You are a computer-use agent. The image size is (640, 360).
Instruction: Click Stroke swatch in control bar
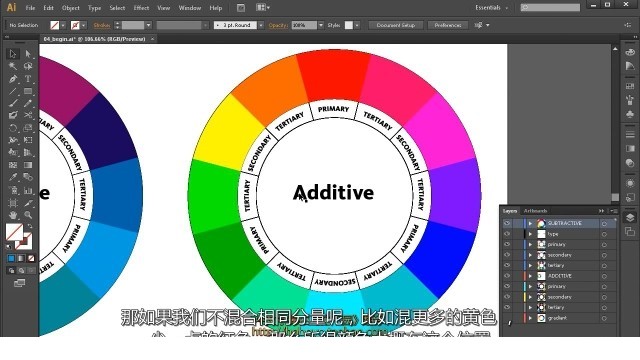pos(75,25)
